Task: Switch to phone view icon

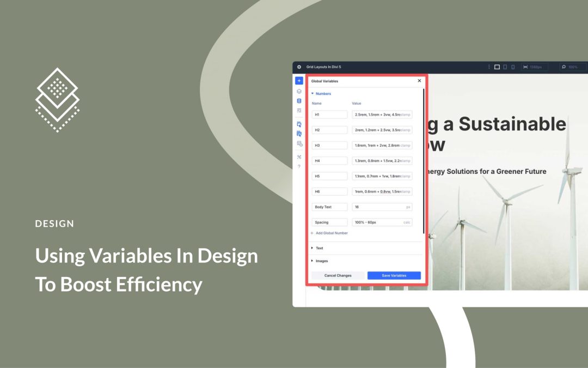Action: (513, 67)
